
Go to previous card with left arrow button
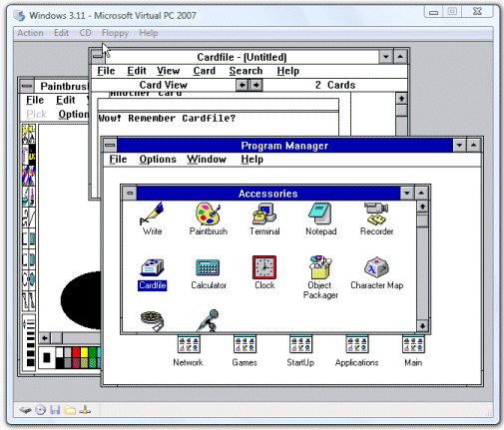pyautogui.click(x=243, y=85)
